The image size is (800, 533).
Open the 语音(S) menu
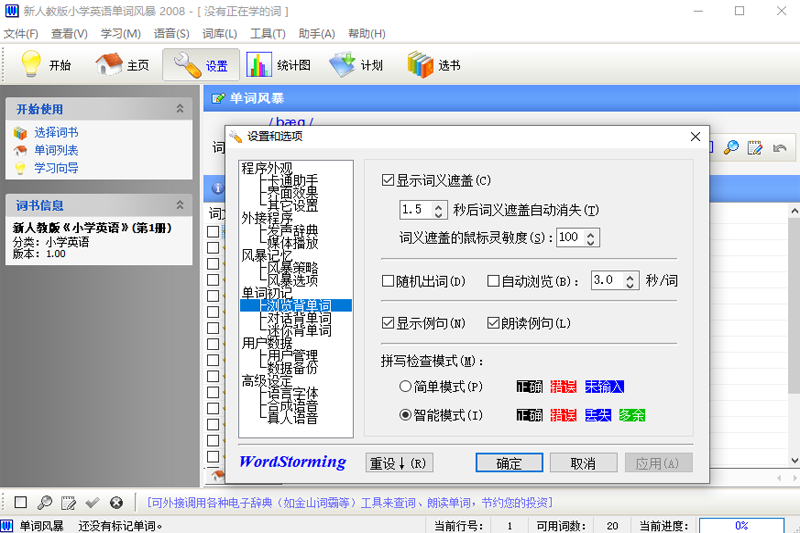[171, 34]
